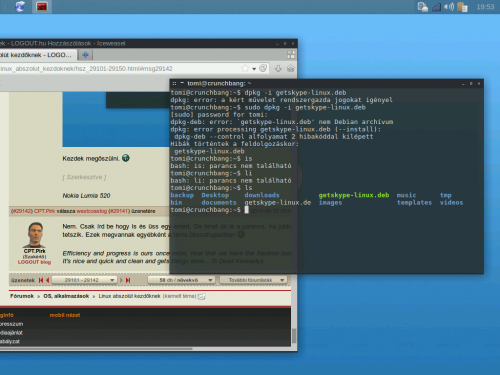Click 'backup' directory name in terminal
This screenshot has width=500, height=375.
(x=182, y=195)
